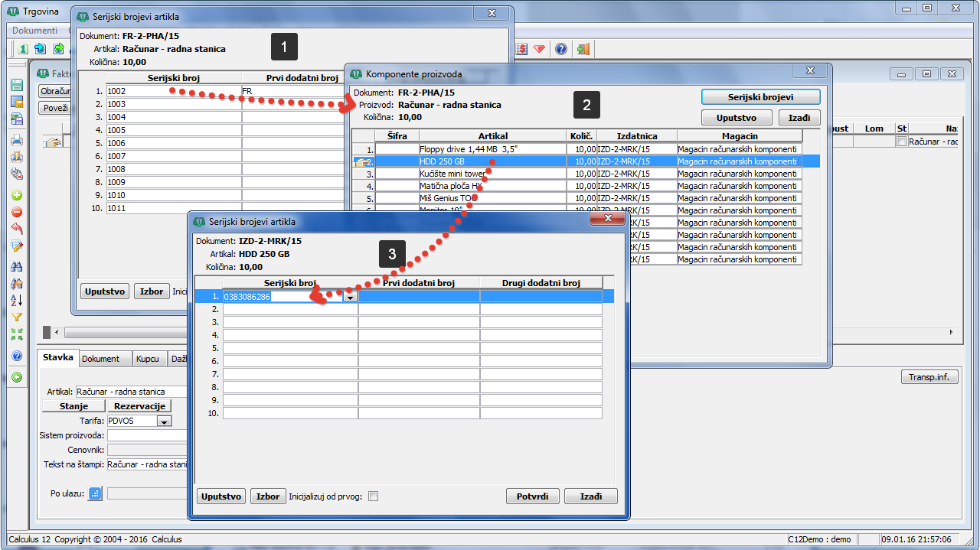Toggle the St column checkbox in Faktura grid
Viewport: 980px width, 550px height.
click(901, 142)
